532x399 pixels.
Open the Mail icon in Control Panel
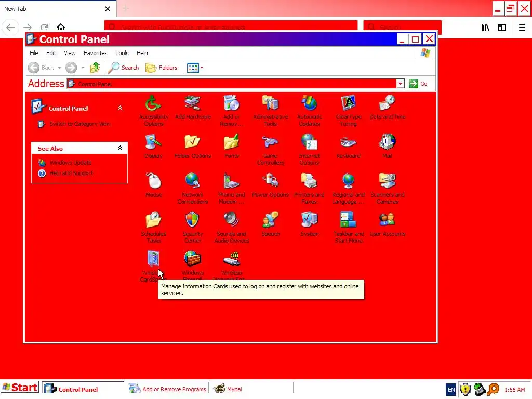click(x=388, y=142)
